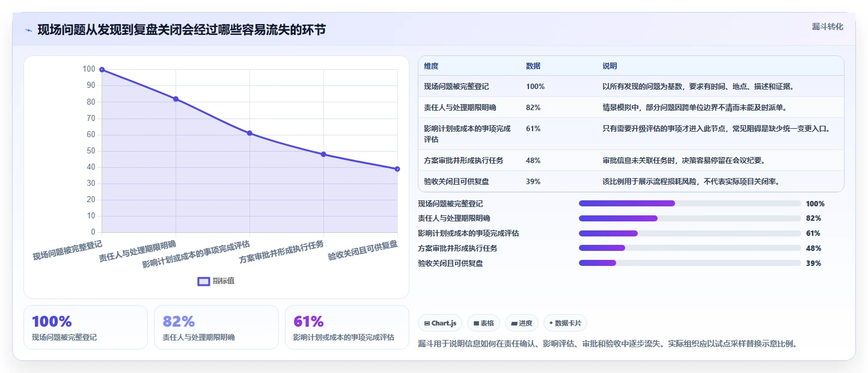Click 48% label beside progress bar

tap(813, 248)
